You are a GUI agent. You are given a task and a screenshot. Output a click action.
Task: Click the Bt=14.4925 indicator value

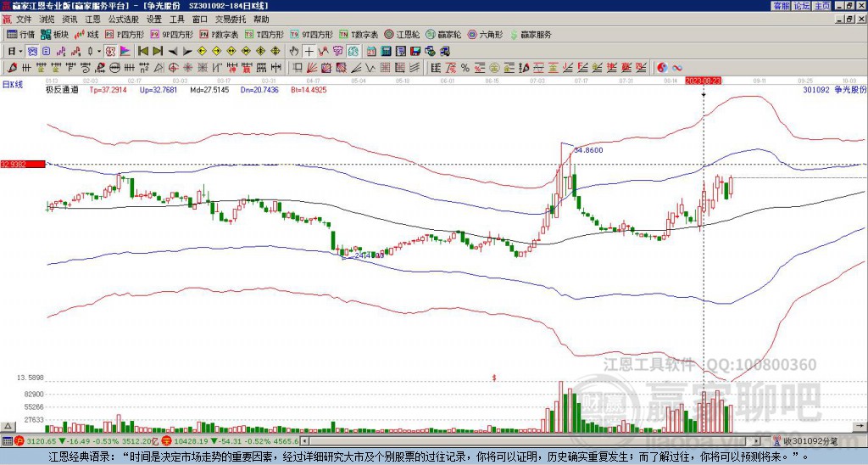tap(309, 89)
